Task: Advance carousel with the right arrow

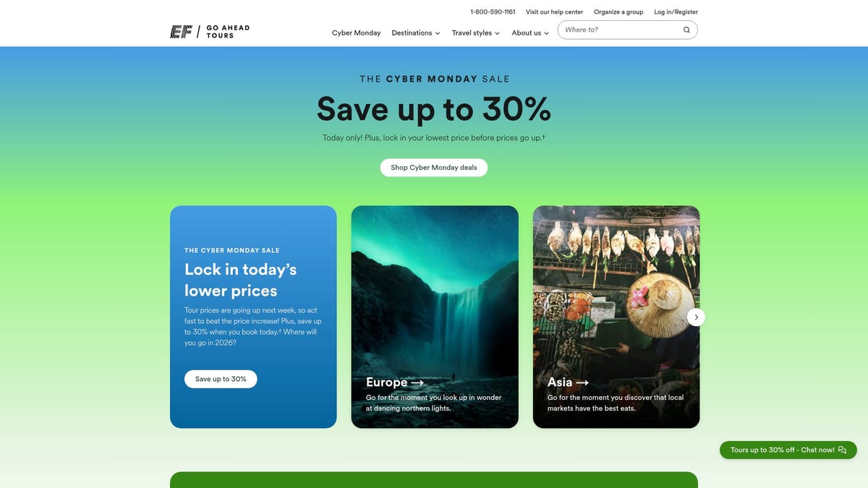Action: pos(696,317)
